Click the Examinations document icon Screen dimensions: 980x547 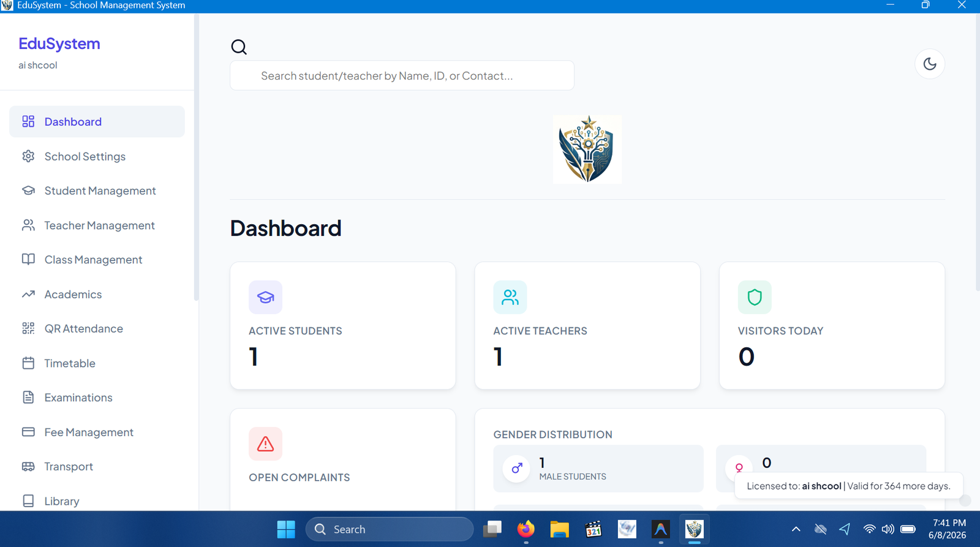(x=28, y=398)
